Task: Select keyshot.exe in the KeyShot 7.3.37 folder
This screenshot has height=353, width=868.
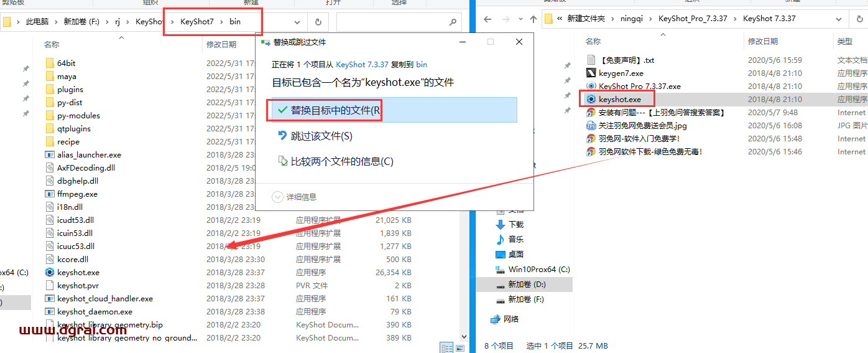Action: click(619, 99)
